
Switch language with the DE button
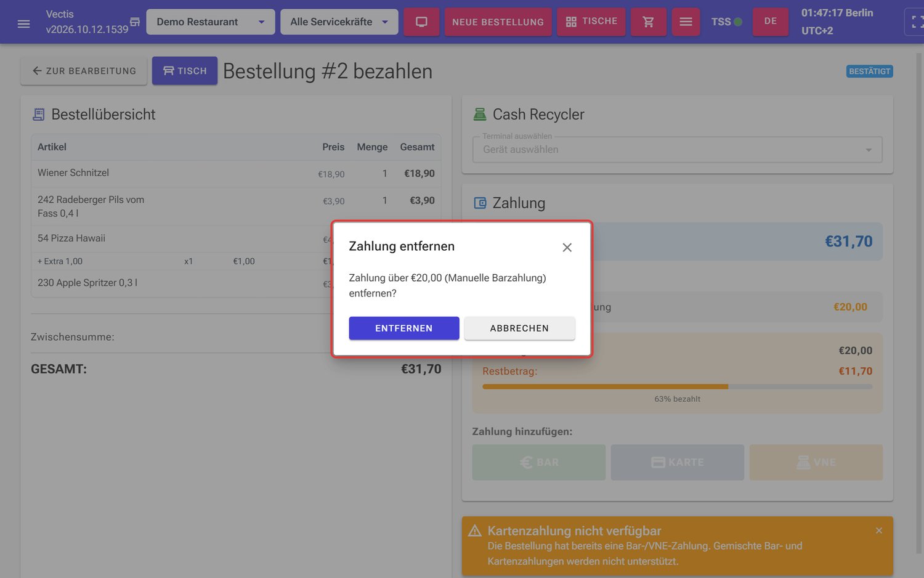[770, 22]
